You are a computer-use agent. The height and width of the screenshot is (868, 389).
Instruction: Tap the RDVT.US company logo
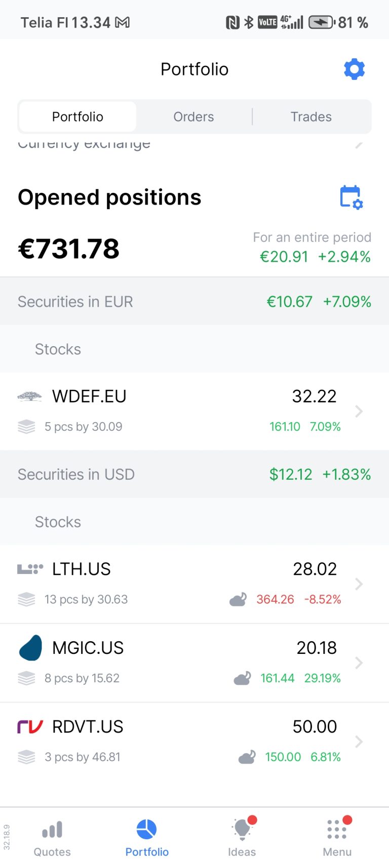(x=30, y=727)
